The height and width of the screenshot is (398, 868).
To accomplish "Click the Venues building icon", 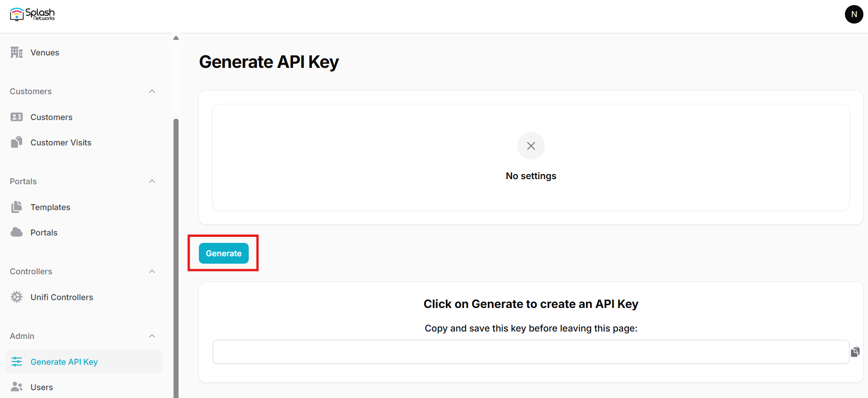I will [17, 53].
